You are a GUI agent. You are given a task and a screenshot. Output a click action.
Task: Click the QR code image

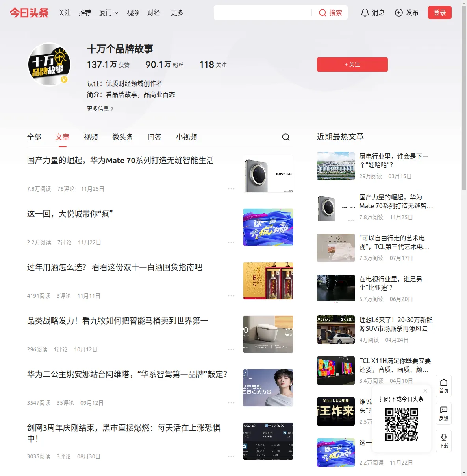point(402,424)
